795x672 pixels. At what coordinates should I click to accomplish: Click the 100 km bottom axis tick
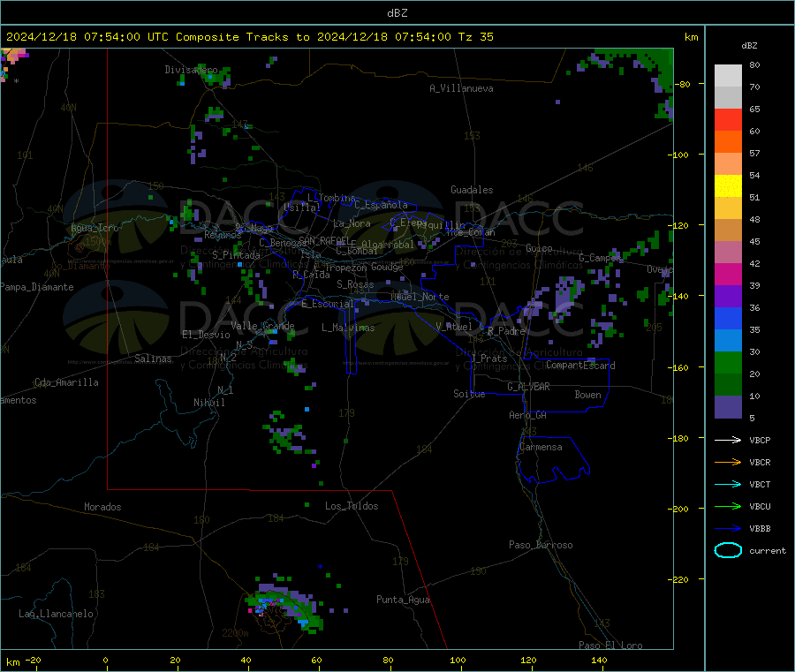click(x=458, y=660)
